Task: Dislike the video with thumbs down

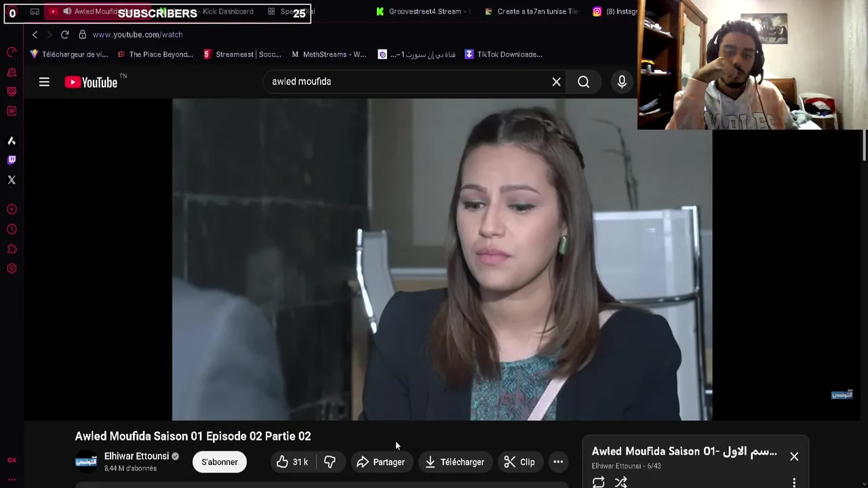Action: (x=330, y=462)
